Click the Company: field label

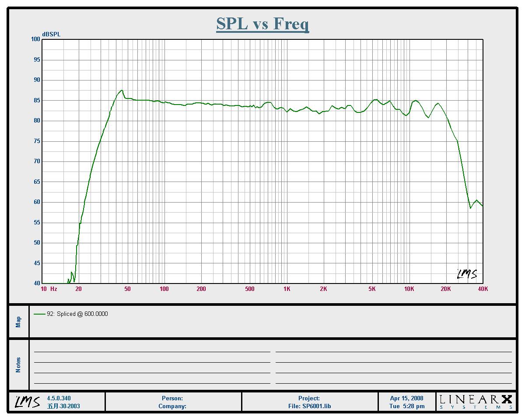(172, 406)
